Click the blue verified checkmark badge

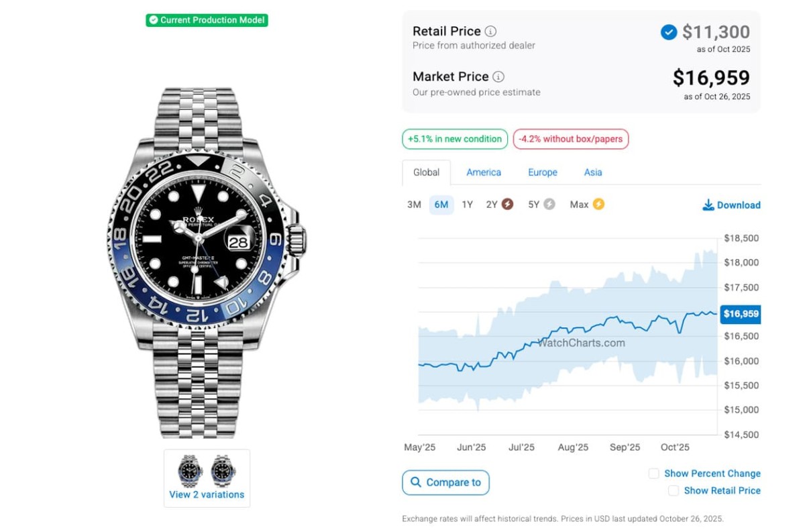(668, 32)
